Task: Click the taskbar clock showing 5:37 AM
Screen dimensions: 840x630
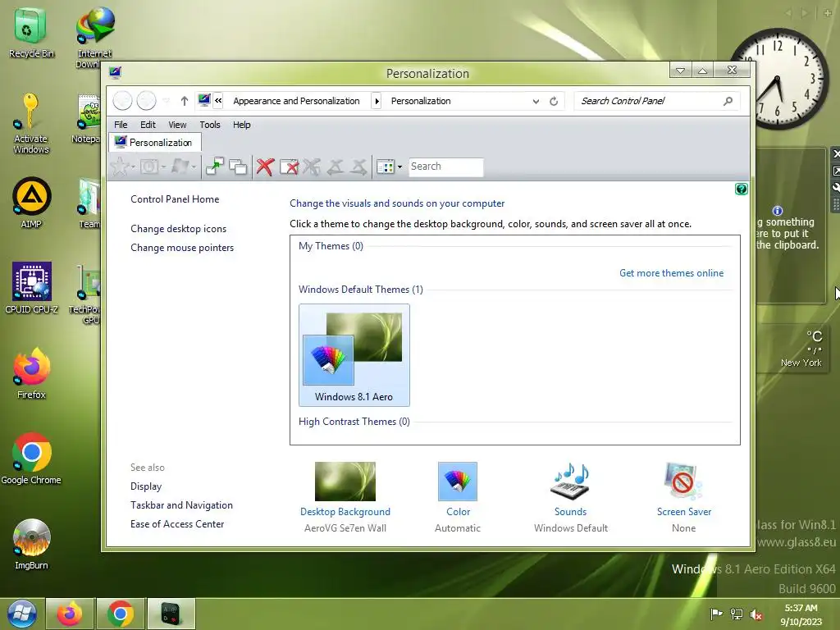Action: pyautogui.click(x=801, y=614)
